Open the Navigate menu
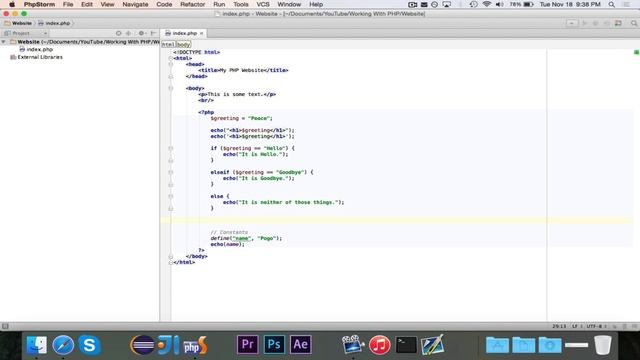Screen dimensions: 640x360 135,4
